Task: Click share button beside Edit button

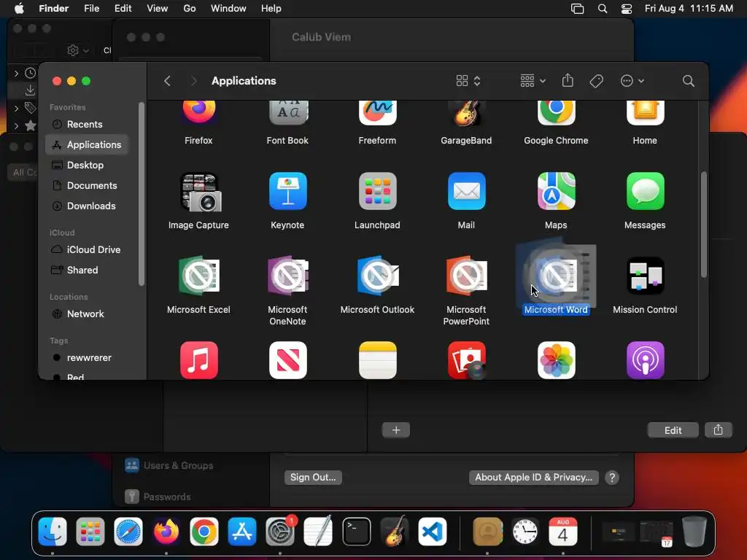Action: coord(718,430)
